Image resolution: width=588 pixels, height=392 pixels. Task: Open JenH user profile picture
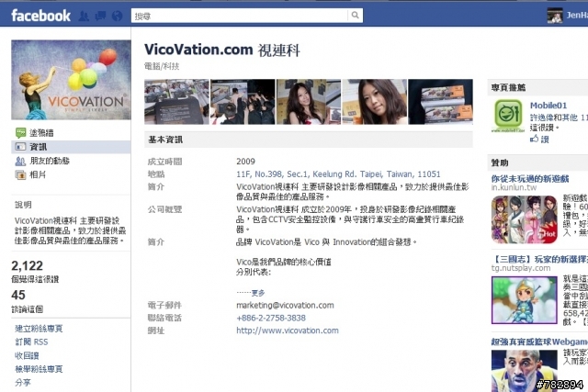pos(555,16)
